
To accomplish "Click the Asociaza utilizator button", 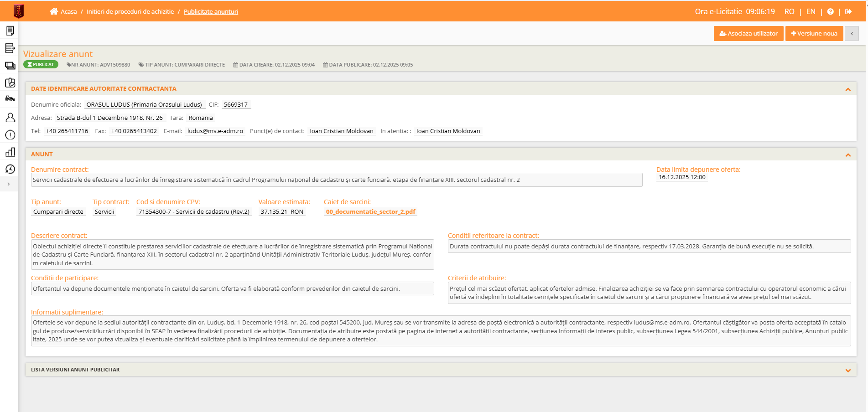I will coord(748,33).
